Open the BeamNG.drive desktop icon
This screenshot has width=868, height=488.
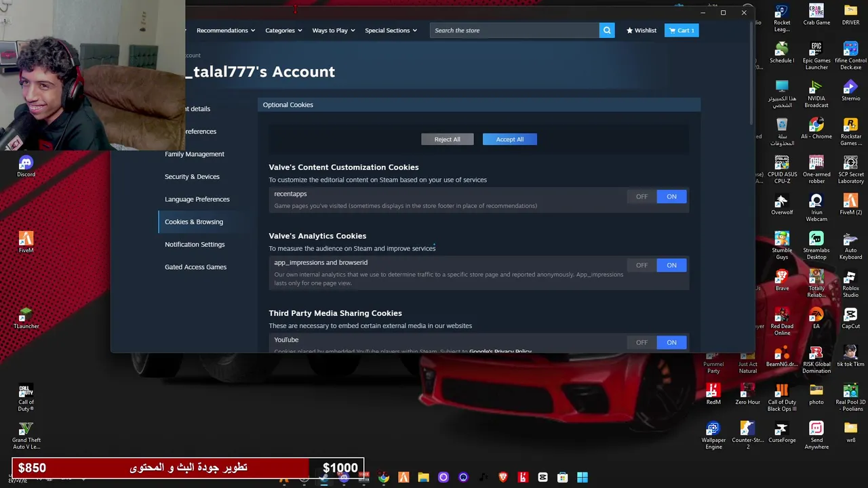pos(782,357)
